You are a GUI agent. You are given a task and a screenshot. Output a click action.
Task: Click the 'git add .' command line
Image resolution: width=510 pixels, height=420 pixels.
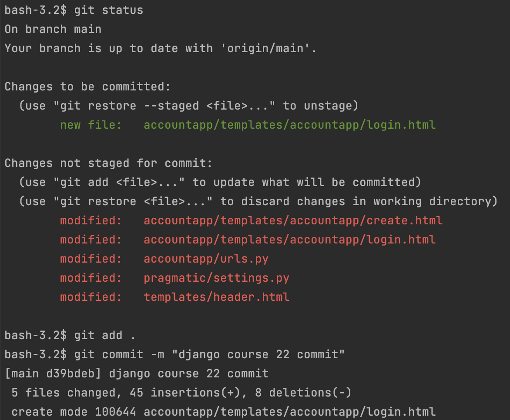pos(70,335)
